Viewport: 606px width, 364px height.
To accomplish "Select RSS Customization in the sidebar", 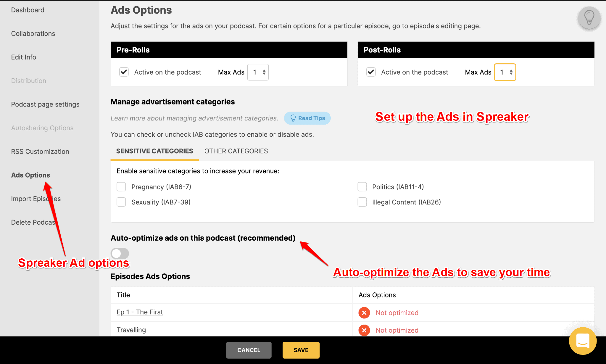I will pos(40,151).
